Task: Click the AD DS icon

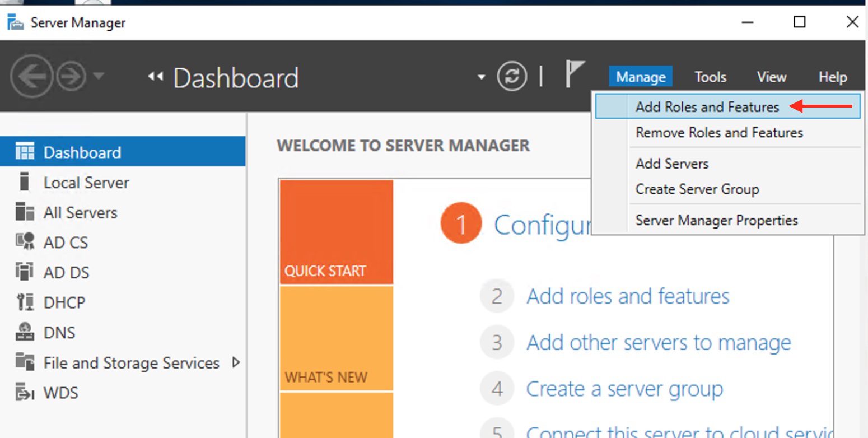Action: coord(25,272)
